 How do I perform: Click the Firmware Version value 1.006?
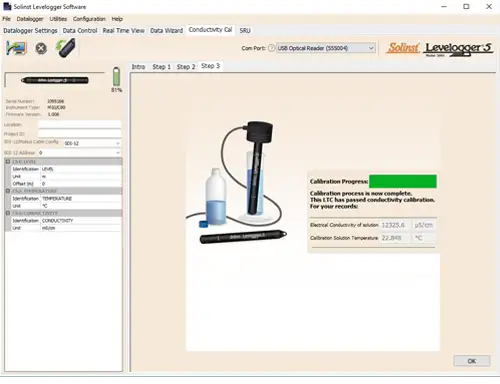tap(53, 114)
